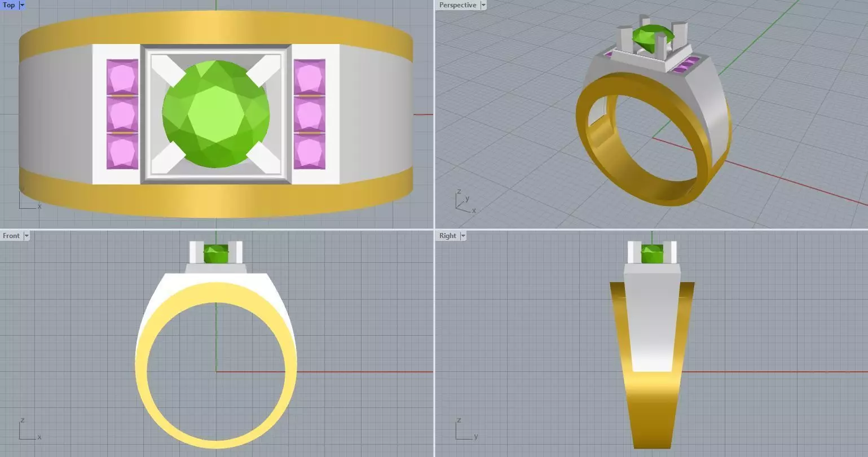The height and width of the screenshot is (457, 868).
Task: Select lower-left pink stone in Top view
Action: coord(122,151)
